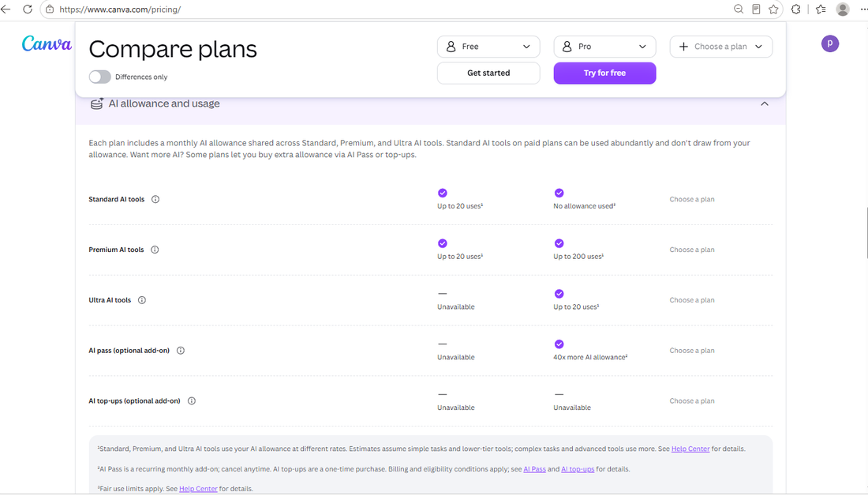Open the browser extensions puzzle icon
Screen dimensions: 868x496
[796, 9]
